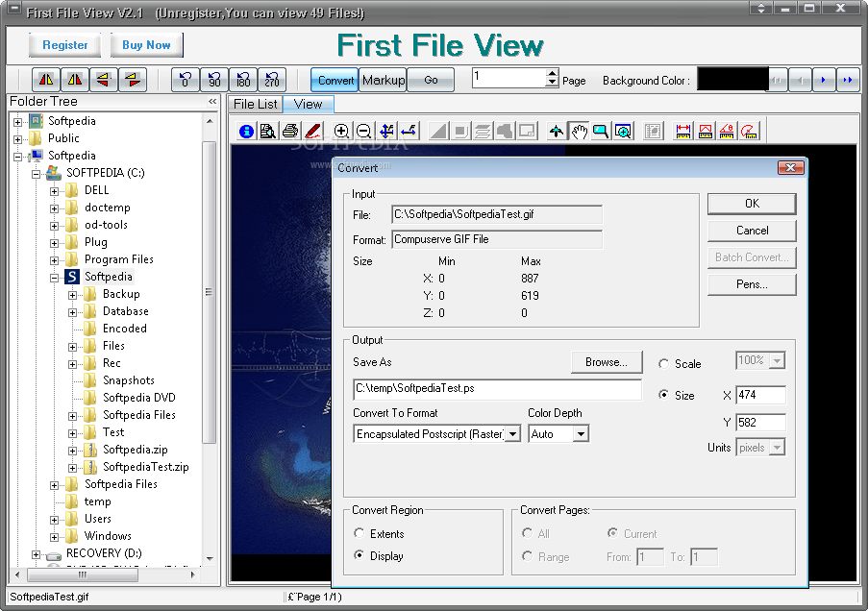Viewport: 868px width, 611px height.
Task: Click the Register button
Action: click(64, 45)
